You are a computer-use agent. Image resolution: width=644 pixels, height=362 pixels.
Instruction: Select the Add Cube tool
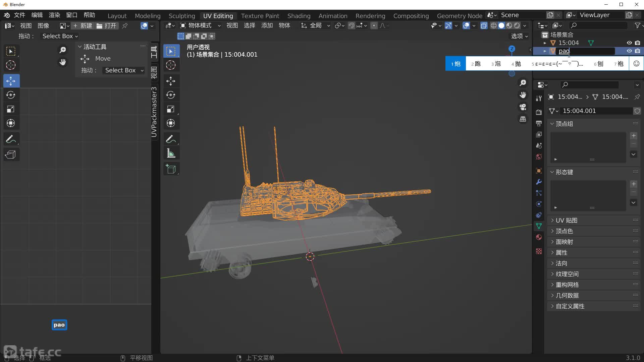[x=171, y=169]
